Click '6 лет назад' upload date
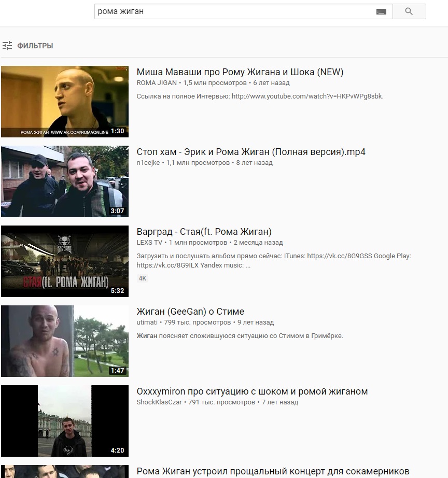This screenshot has width=448, height=478. click(x=271, y=83)
